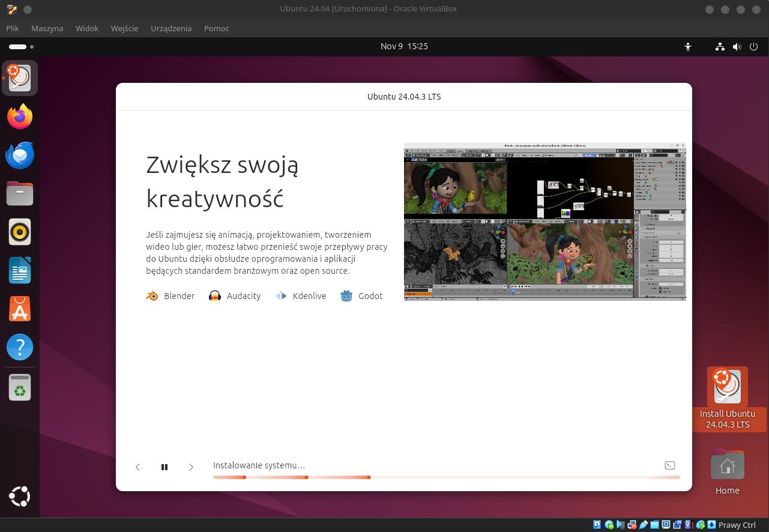
Task: Go to the previous slideshow slide
Action: point(137,467)
